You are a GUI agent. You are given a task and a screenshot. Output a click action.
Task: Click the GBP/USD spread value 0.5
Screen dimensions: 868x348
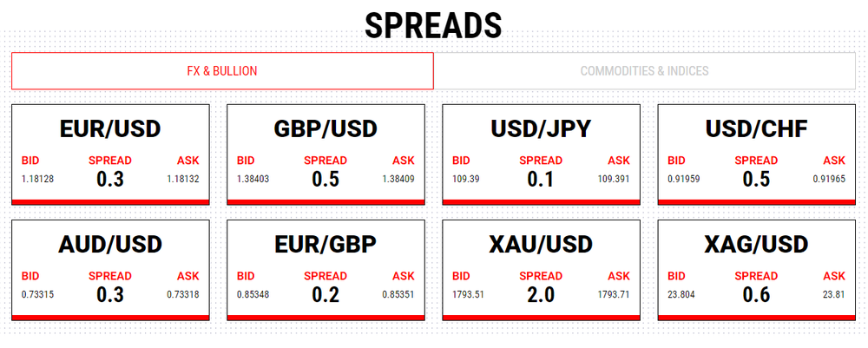tap(325, 179)
